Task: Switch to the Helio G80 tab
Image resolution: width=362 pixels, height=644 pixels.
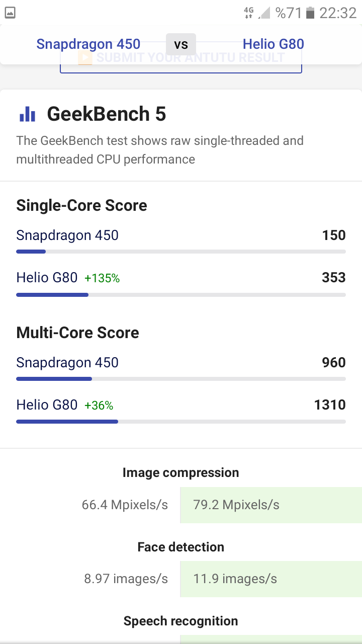Action: pyautogui.click(x=274, y=44)
